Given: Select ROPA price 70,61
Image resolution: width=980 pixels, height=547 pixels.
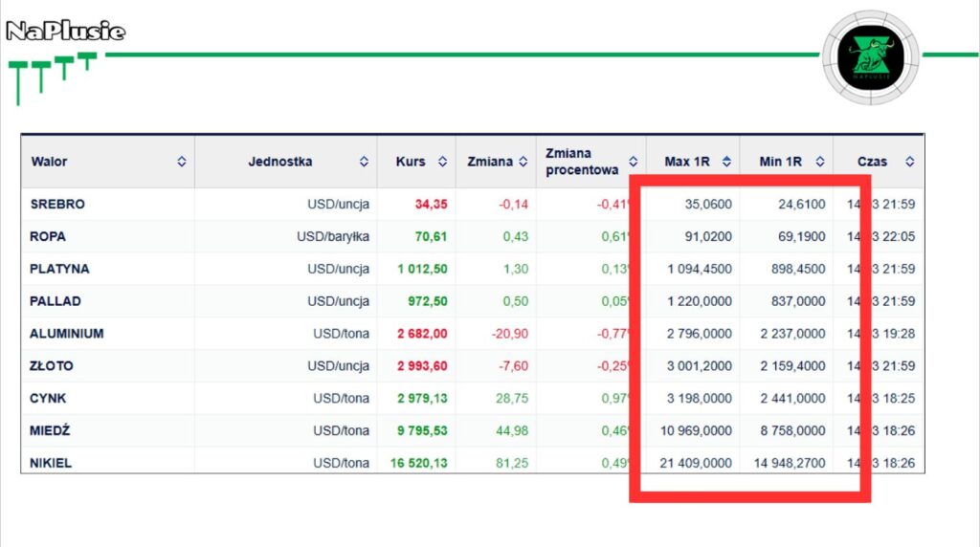Looking at the screenshot, I should click(x=432, y=236).
